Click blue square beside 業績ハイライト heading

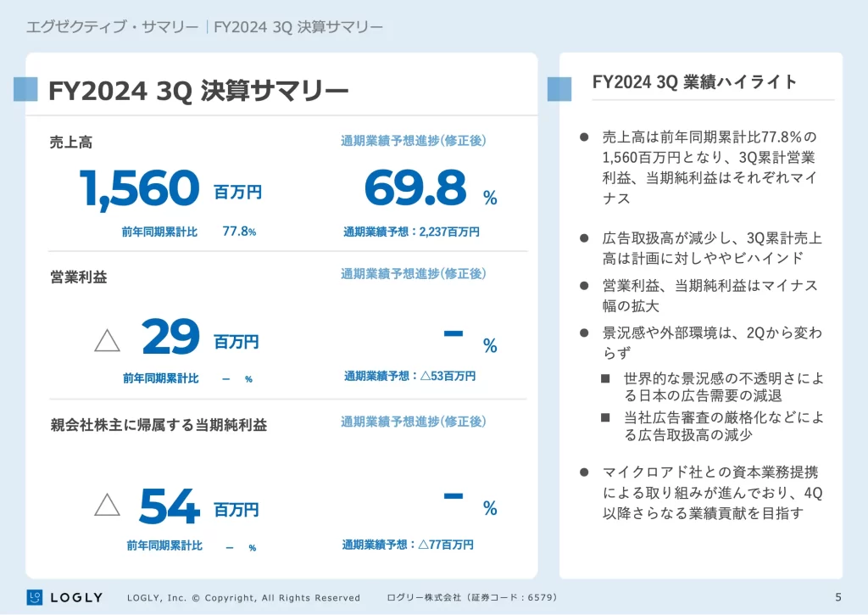click(x=559, y=88)
